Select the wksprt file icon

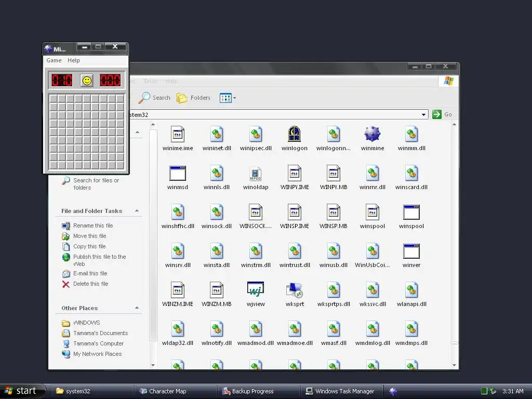pyautogui.click(x=295, y=290)
